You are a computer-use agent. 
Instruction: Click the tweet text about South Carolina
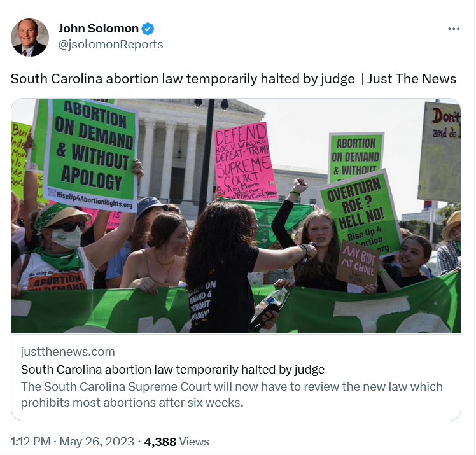click(x=233, y=79)
